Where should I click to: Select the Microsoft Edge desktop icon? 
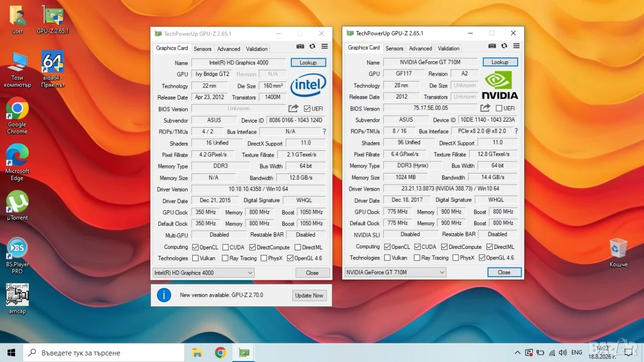(17, 162)
